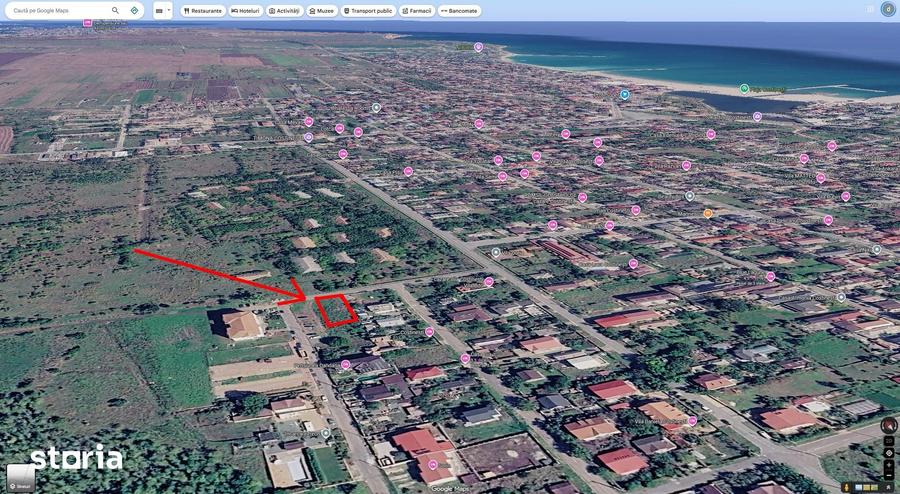Switch map type via Straturi layers thumbnail
The image size is (900, 494).
pyautogui.click(x=21, y=478)
